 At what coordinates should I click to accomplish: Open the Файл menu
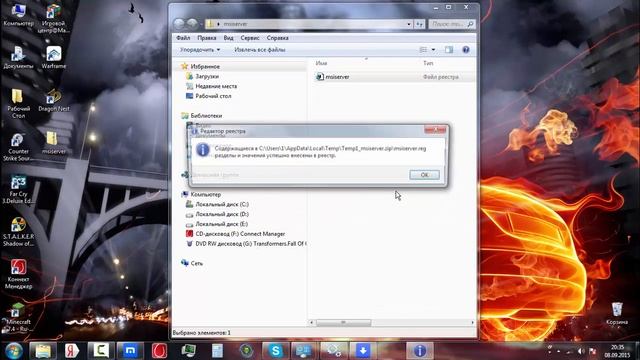[x=183, y=38]
